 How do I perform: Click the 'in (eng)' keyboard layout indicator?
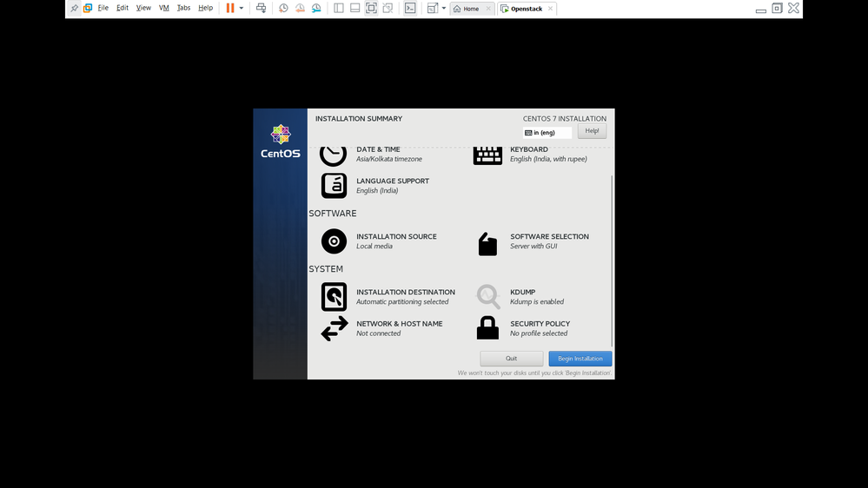[547, 133]
